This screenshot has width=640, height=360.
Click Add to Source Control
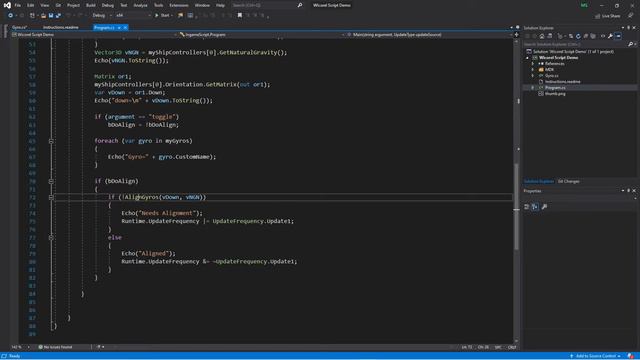click(x=596, y=356)
